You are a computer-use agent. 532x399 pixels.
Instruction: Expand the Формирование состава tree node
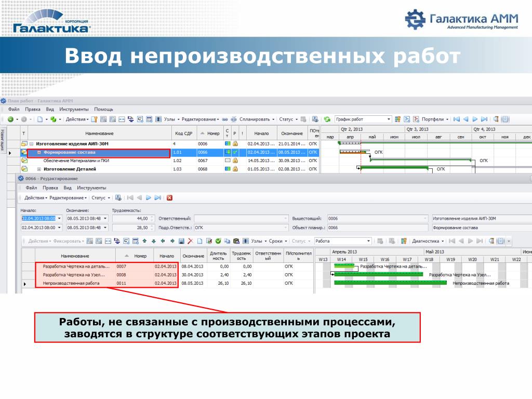tap(39, 152)
